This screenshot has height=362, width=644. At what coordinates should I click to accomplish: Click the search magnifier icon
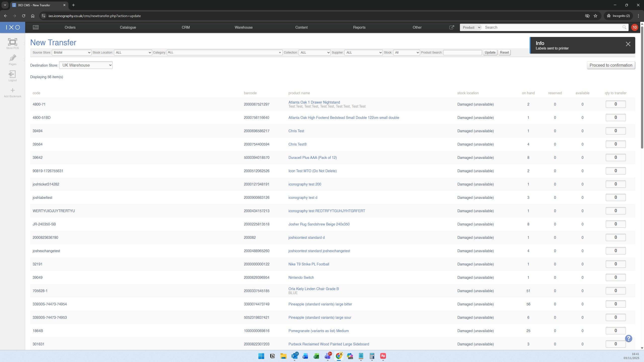pos(624,27)
